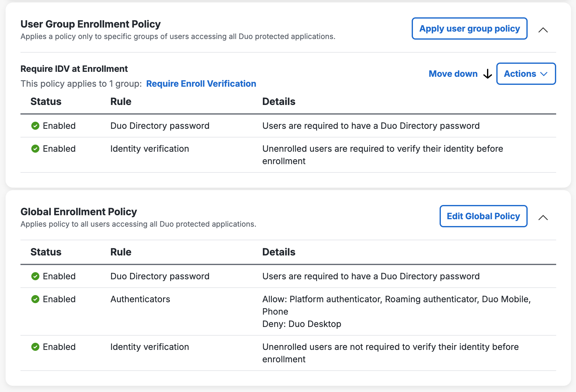Viewport: 576px width, 392px height.
Task: Collapse the Global Enrollment Policy section
Action: 543,218
